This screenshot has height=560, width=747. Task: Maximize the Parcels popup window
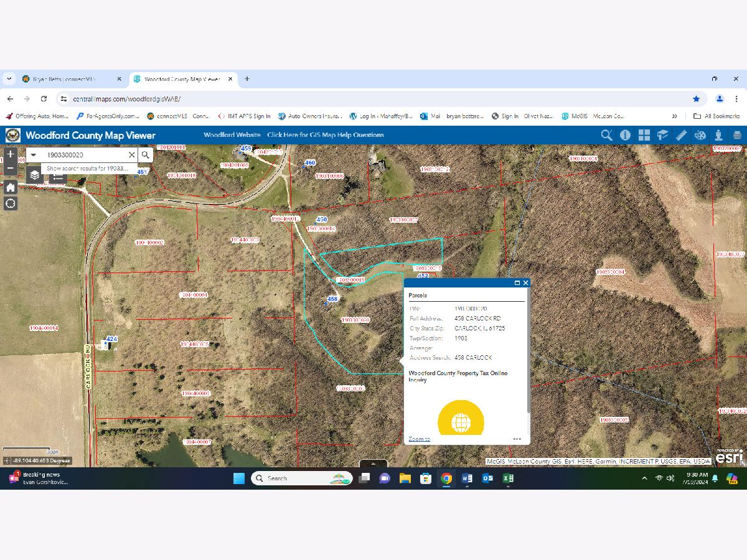(517, 282)
